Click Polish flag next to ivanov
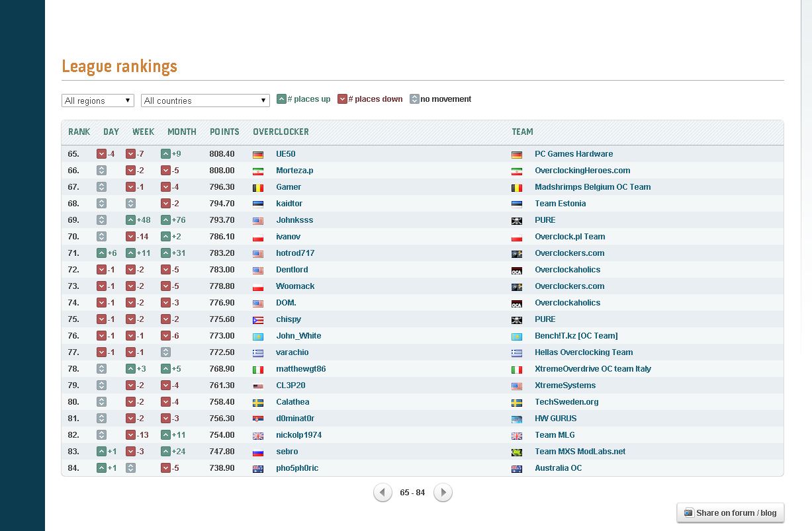 pyautogui.click(x=258, y=237)
